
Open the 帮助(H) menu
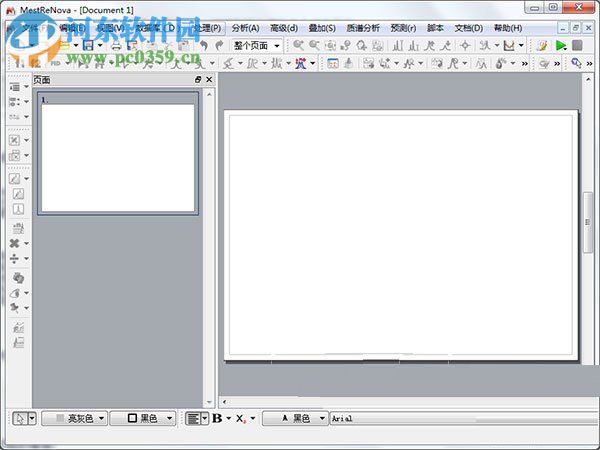[x=508, y=28]
